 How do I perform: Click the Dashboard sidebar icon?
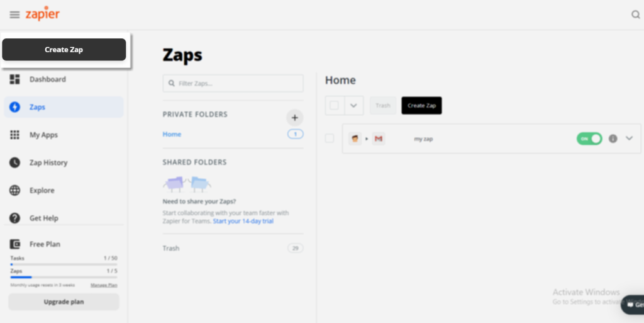click(15, 79)
